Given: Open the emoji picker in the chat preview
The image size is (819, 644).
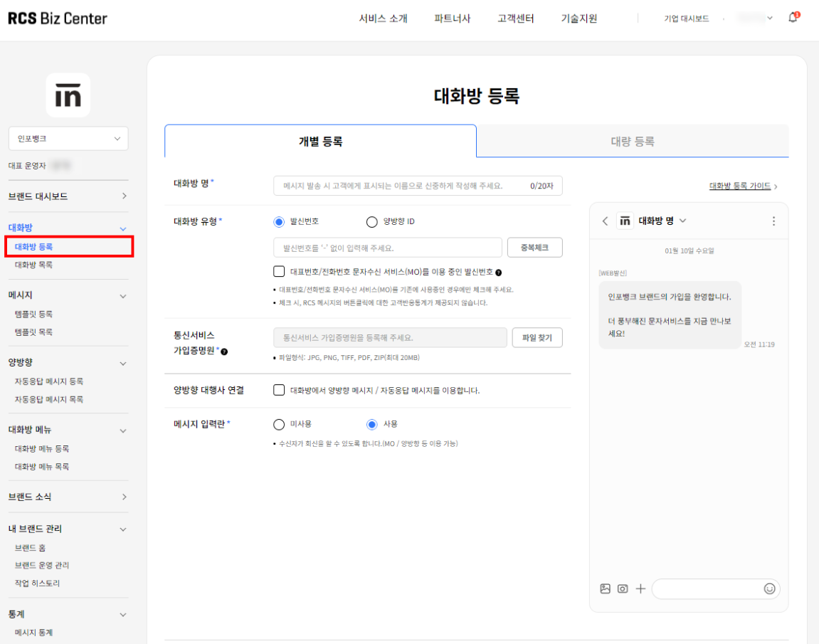Looking at the screenshot, I should pos(769,588).
